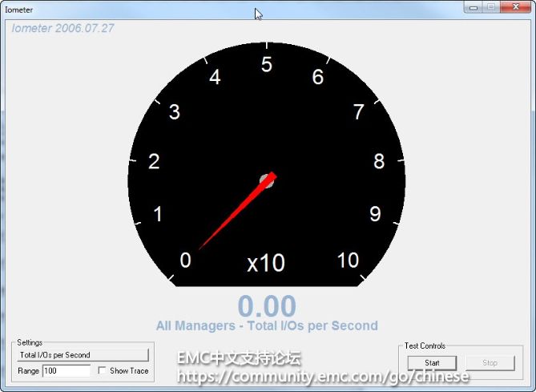Screen dimensions: 536x392
Task: Maximize the Iometer window
Action: tap(490, 6)
